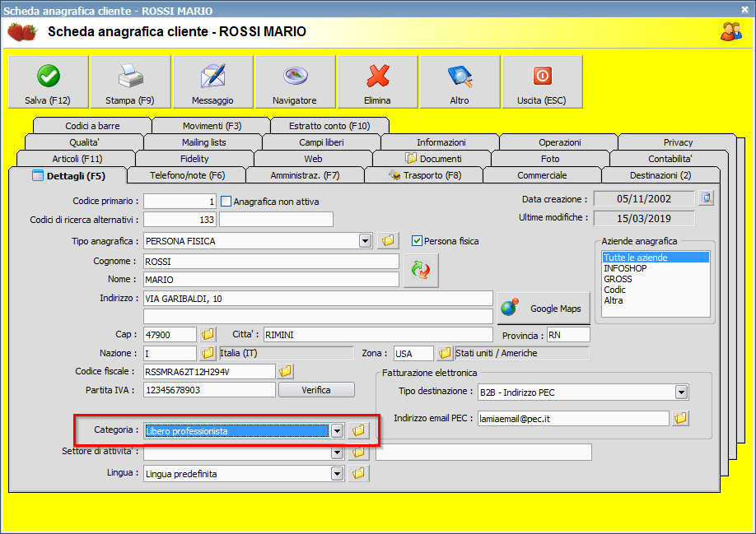Click the Citta' field containing RIMINI
This screenshot has width=756, height=534.
(x=378, y=334)
